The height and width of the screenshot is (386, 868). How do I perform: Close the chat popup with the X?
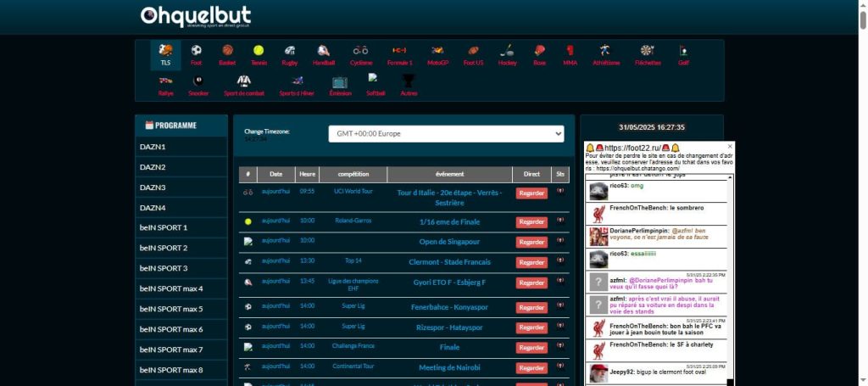[730, 146]
